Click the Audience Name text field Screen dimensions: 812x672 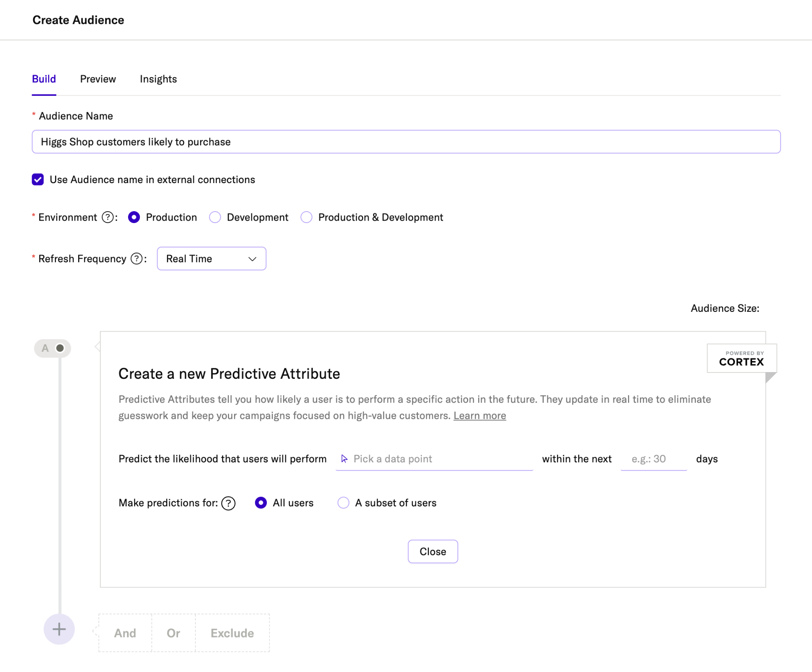[406, 142]
